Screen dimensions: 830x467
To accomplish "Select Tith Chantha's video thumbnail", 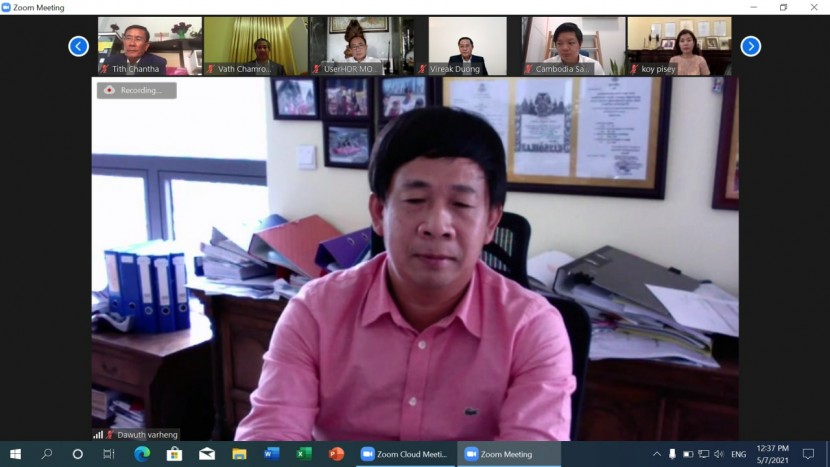I will [x=150, y=46].
